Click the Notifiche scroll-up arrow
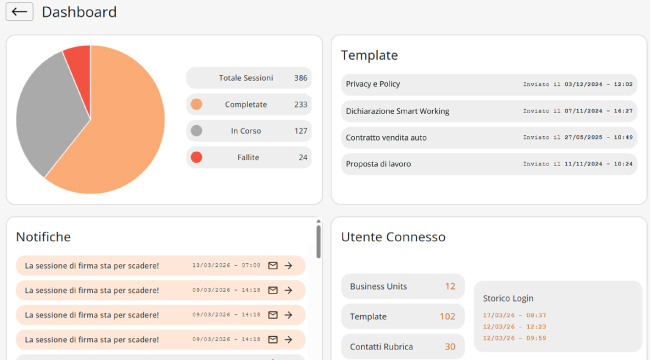 [x=318, y=221]
